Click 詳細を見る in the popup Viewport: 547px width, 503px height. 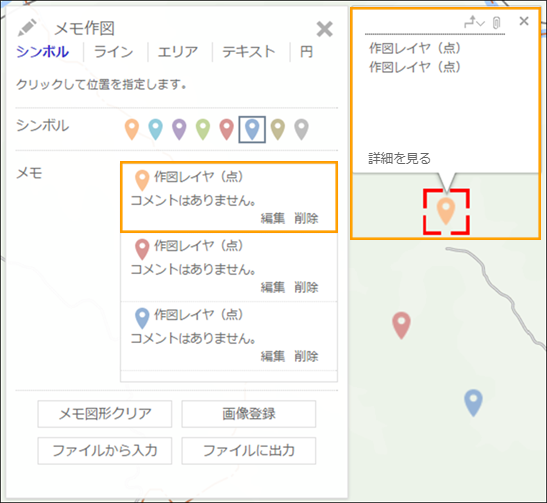tap(399, 158)
